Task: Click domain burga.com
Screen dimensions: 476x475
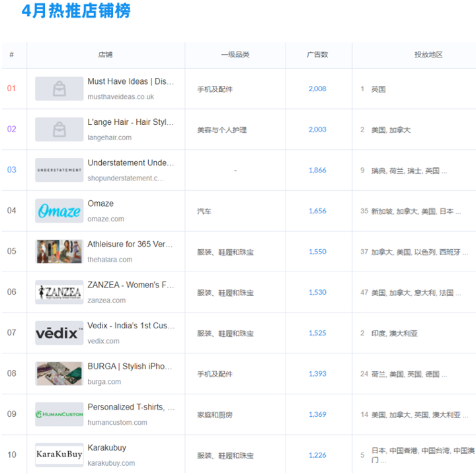Action: [104, 382]
